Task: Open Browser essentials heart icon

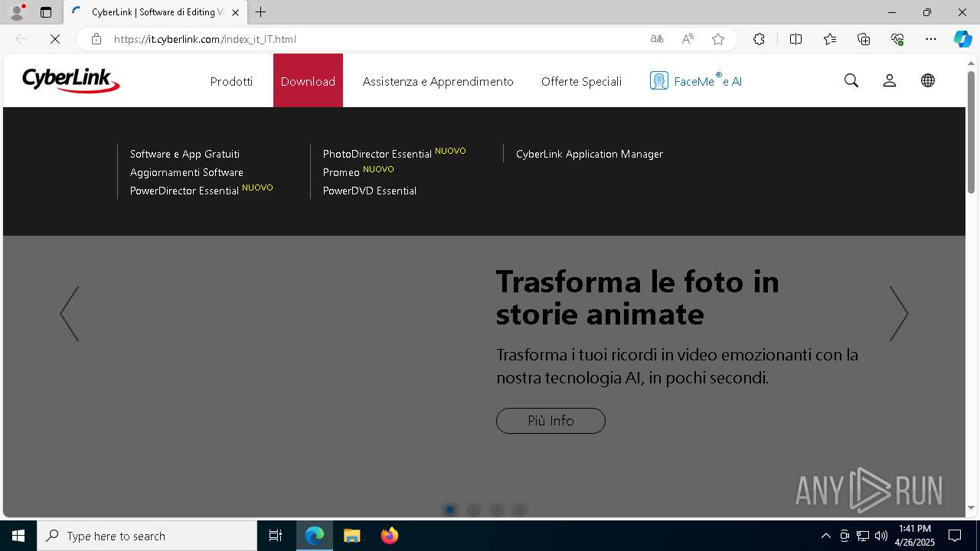Action: click(x=897, y=39)
